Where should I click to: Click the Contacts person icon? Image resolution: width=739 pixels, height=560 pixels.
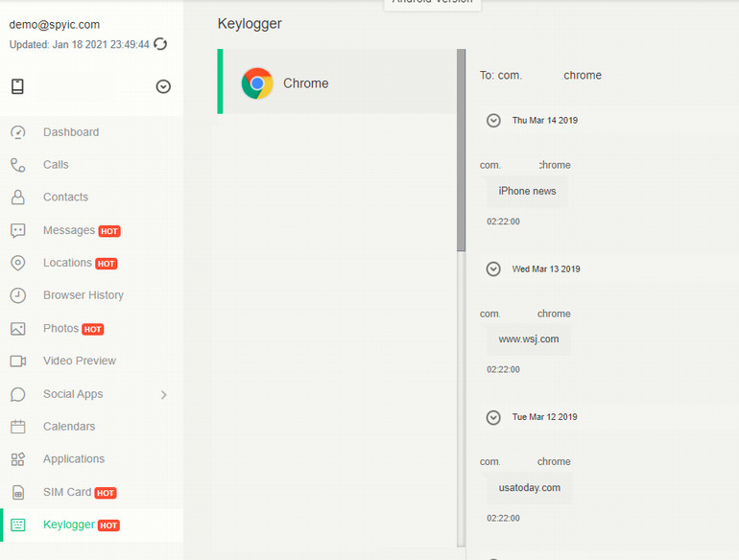click(x=18, y=197)
